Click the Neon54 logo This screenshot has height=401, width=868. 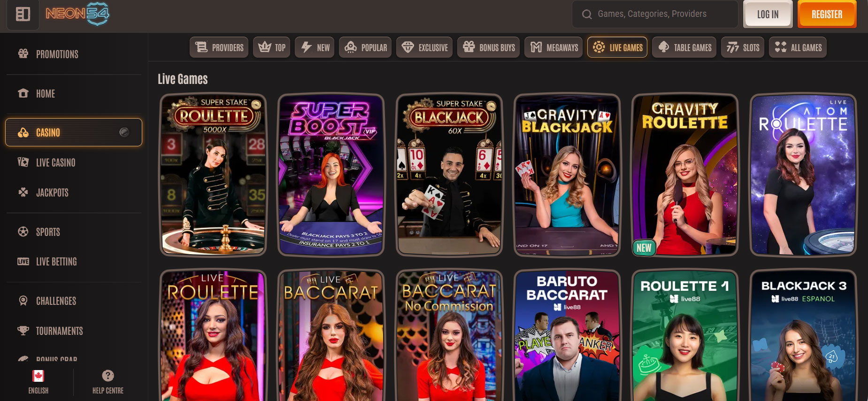pos(77,14)
